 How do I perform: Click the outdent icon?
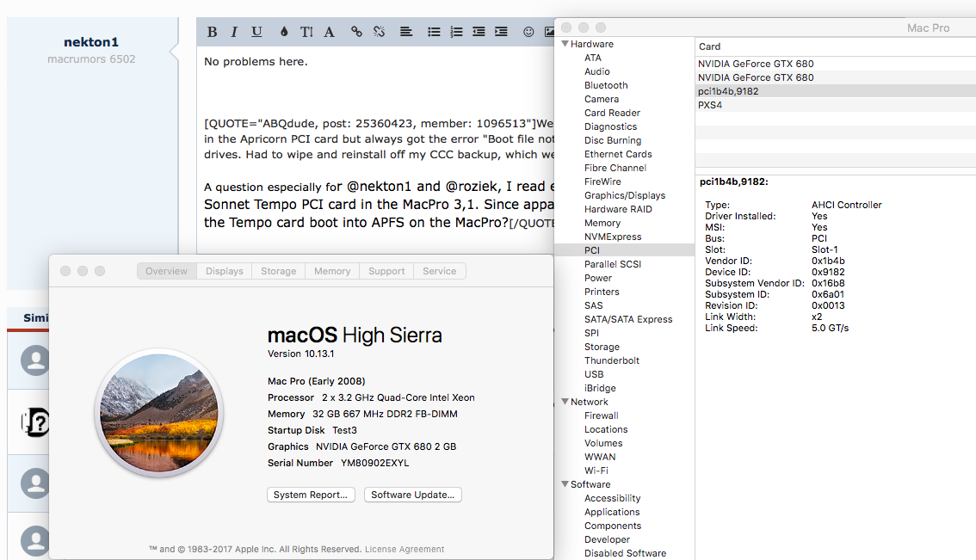coord(479,32)
